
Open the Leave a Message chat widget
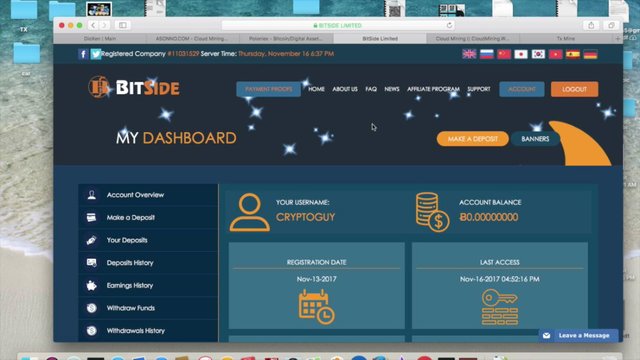click(x=578, y=336)
